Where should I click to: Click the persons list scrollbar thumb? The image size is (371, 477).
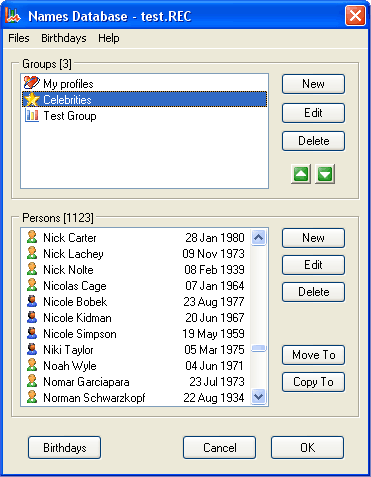(x=259, y=348)
